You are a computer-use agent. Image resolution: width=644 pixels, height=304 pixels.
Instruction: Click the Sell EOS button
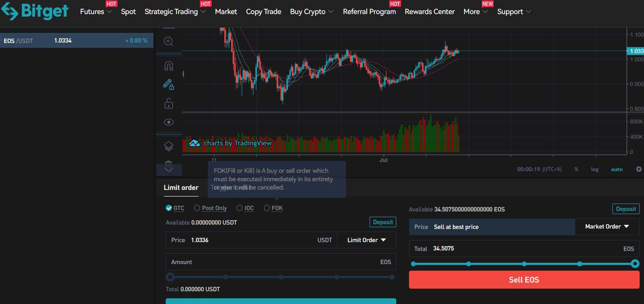pyautogui.click(x=524, y=280)
